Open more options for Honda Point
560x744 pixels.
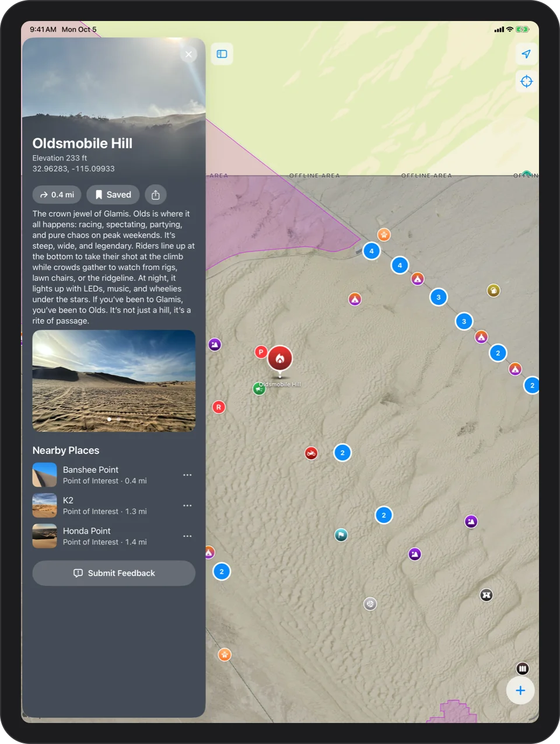click(x=187, y=536)
